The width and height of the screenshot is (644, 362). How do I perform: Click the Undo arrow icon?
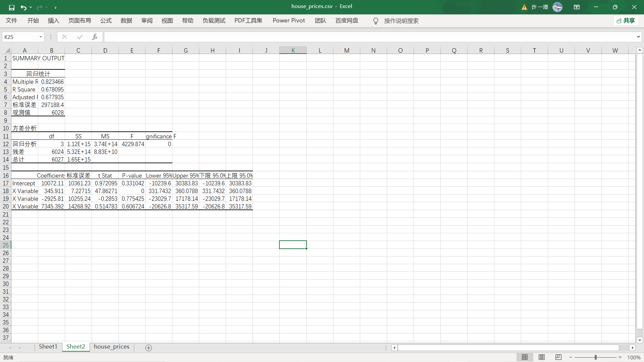click(23, 7)
